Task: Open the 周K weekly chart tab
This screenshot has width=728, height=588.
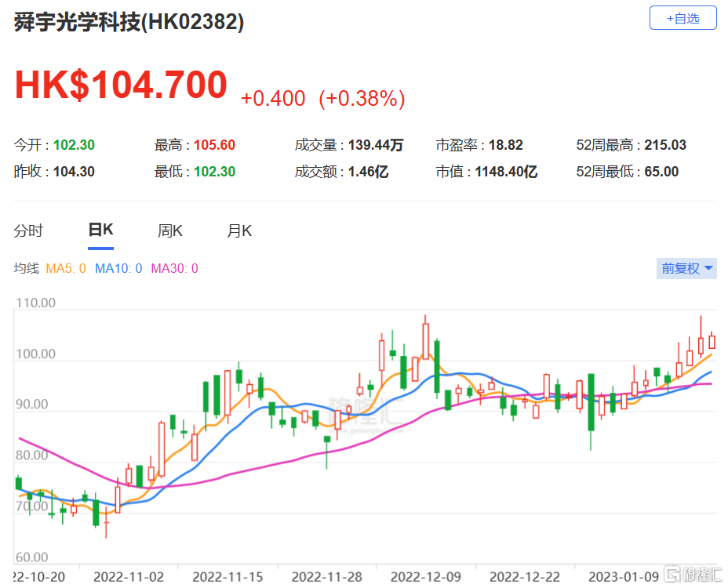Action: coord(169,230)
